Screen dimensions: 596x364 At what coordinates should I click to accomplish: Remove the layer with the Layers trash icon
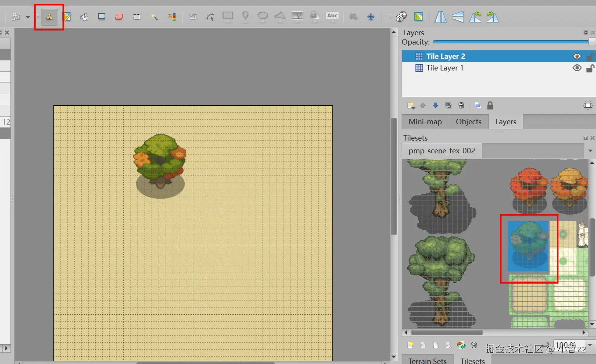[x=461, y=105]
